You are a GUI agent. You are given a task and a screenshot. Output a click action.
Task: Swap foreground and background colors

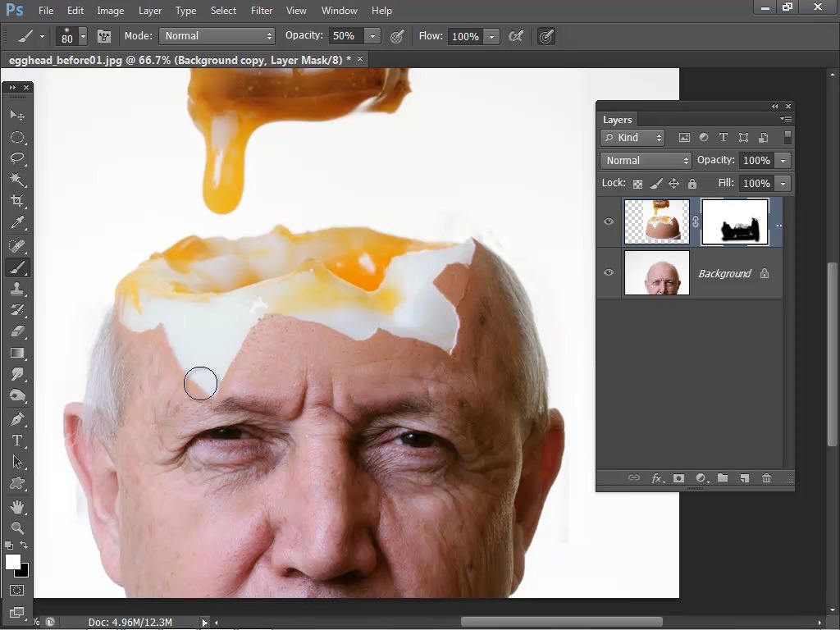tap(24, 545)
